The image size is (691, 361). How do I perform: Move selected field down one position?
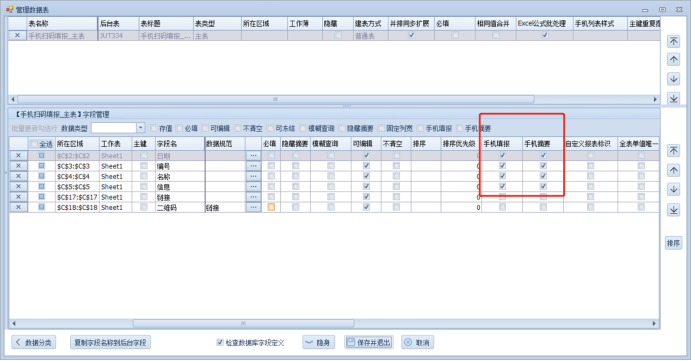(673, 190)
